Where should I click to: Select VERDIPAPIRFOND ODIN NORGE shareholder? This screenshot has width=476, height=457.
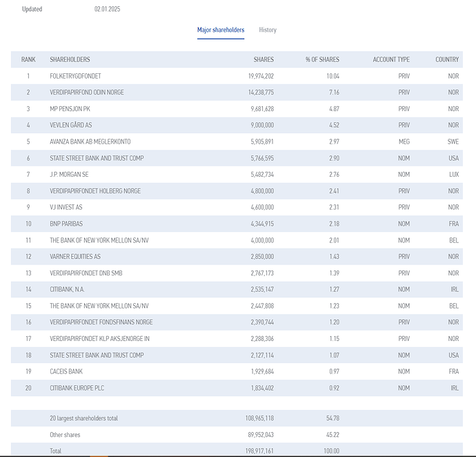click(87, 92)
